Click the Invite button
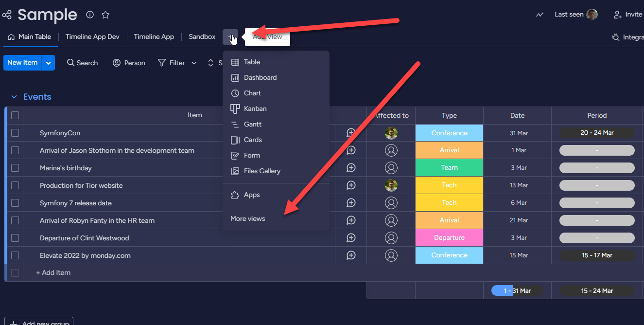The height and width of the screenshot is (325, 644). coord(628,15)
